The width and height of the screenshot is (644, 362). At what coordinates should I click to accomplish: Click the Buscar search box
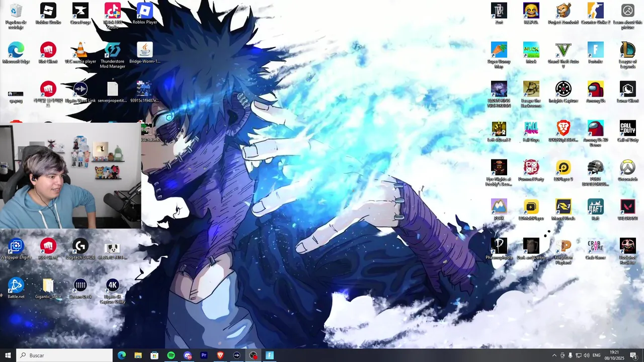click(x=64, y=355)
